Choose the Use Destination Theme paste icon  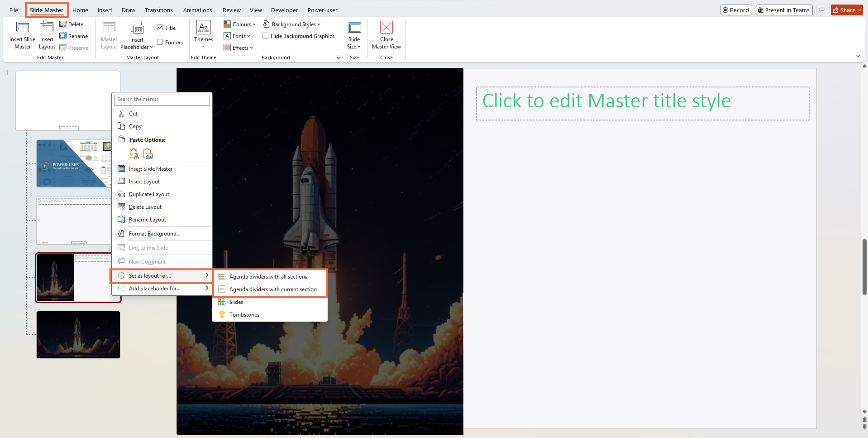tap(134, 153)
